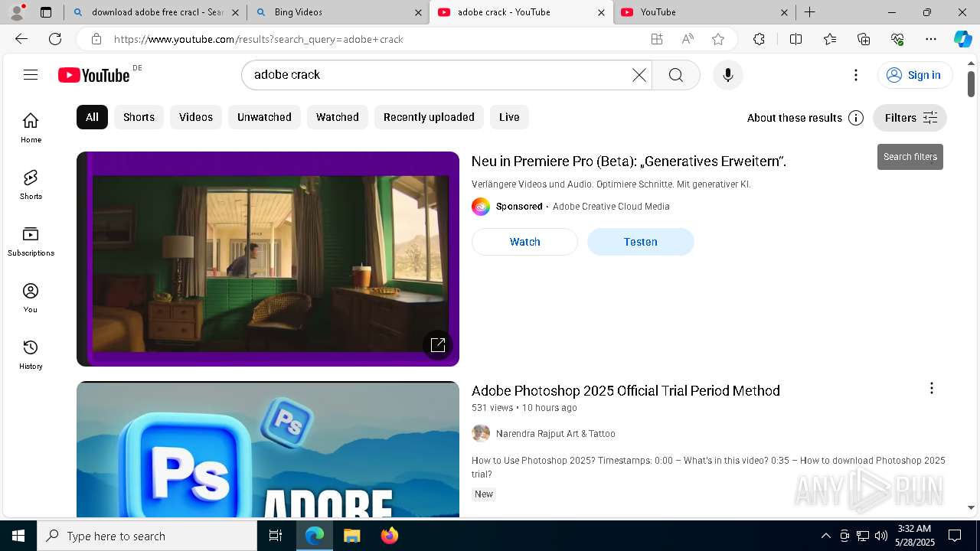Open Adobe Photoshop 2025 Official Trial video title

pos(626,390)
